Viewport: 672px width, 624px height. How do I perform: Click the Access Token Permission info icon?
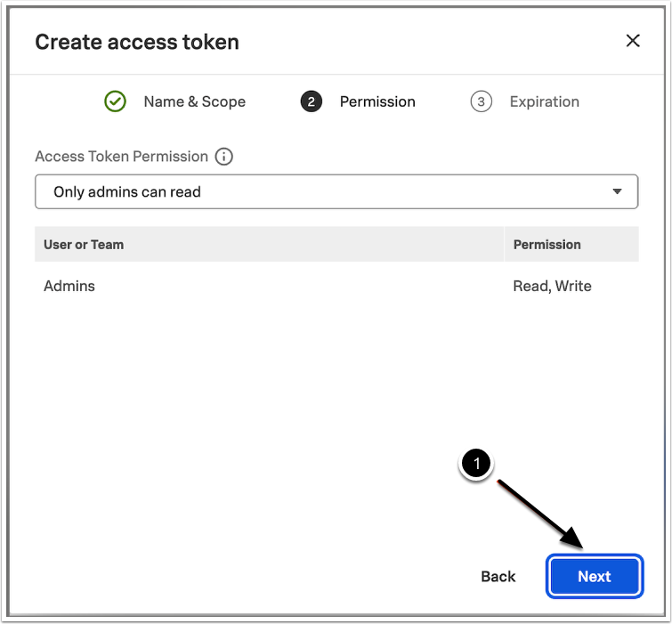[x=224, y=157]
